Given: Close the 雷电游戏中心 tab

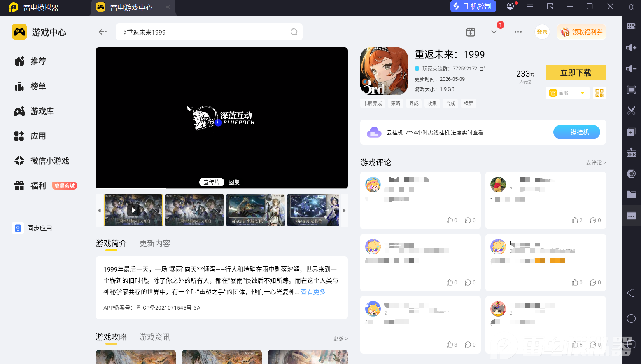Looking at the screenshot, I should coord(168,7).
